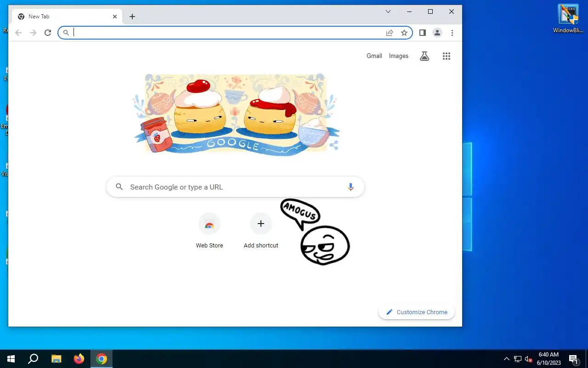588x368 pixels.
Task: Select the New Tab tab
Action: point(68,17)
